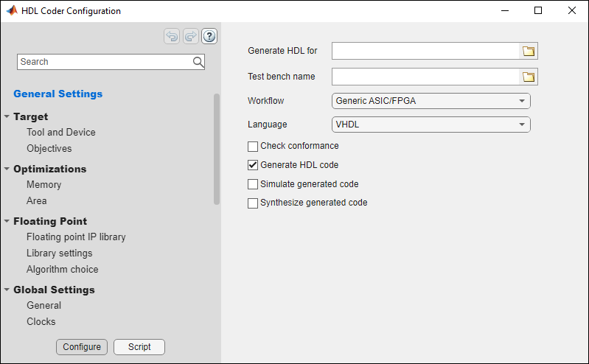The height and width of the screenshot is (364, 589).
Task: Click the Script button
Action: [x=139, y=347]
